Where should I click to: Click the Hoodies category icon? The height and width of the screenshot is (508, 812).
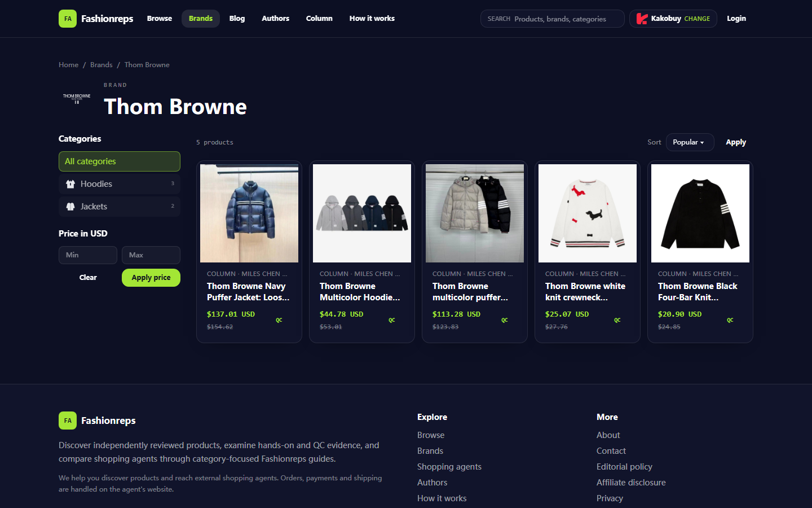70,184
